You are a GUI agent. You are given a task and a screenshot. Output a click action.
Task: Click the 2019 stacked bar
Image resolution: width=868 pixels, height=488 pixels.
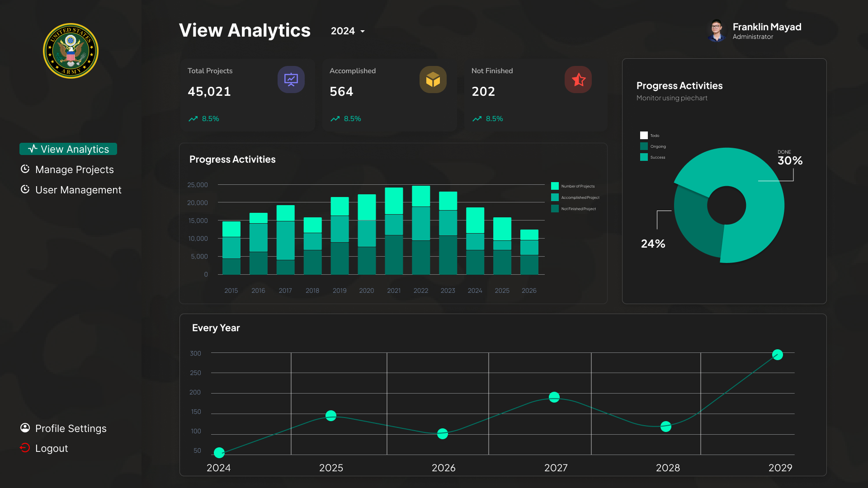(340, 235)
